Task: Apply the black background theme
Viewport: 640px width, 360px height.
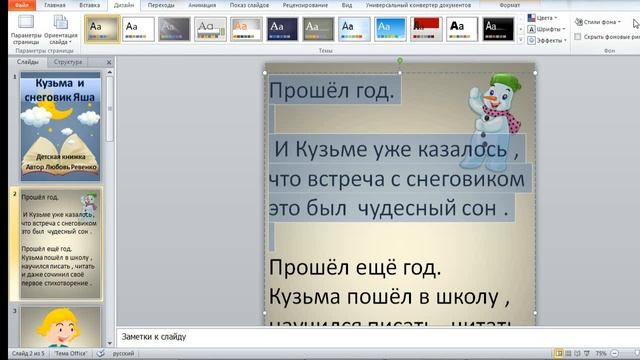Action: pyautogui.click(x=498, y=29)
